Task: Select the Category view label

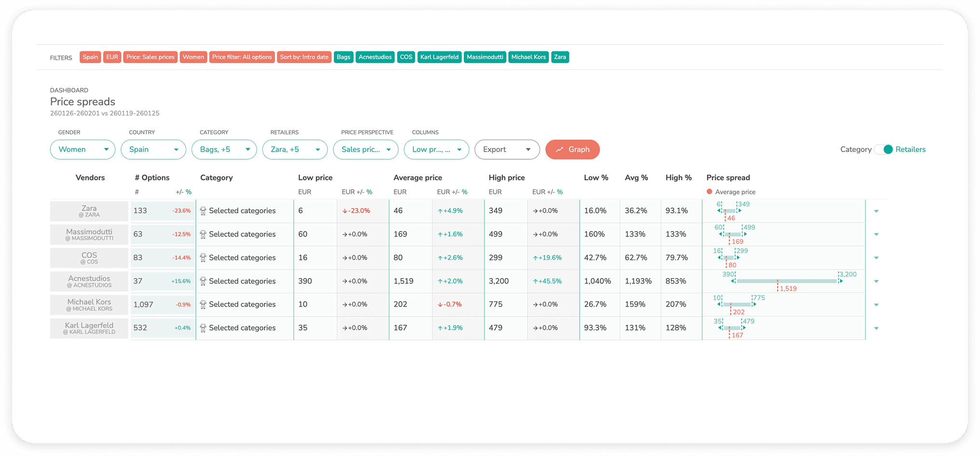Action: (x=856, y=150)
